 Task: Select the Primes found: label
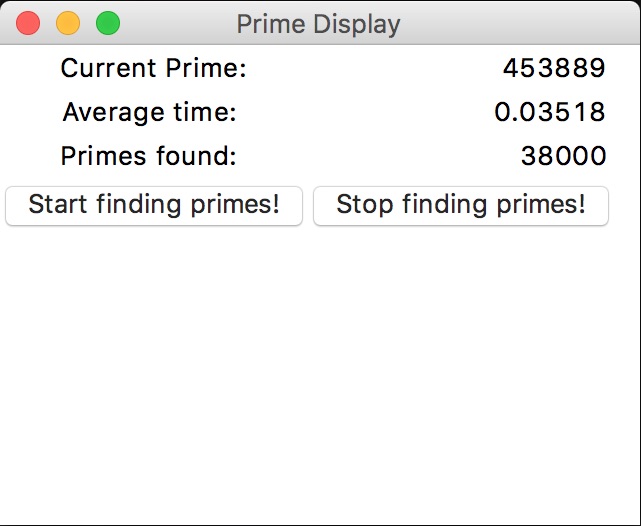tap(149, 156)
